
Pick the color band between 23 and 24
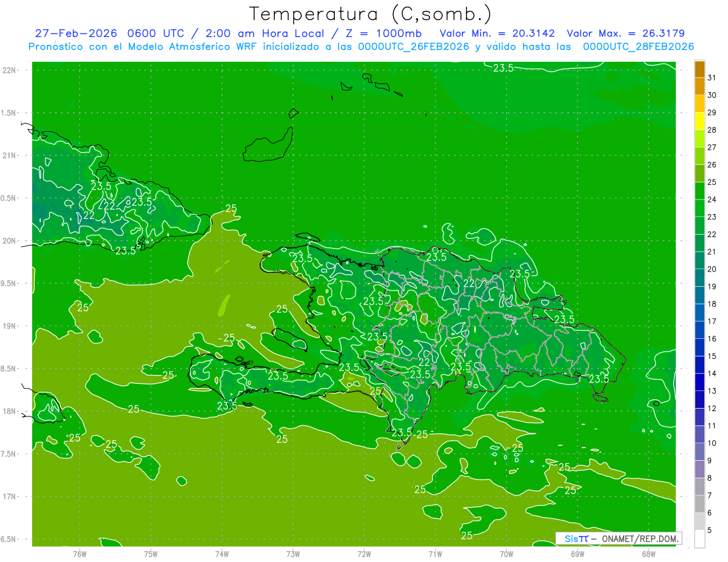(x=699, y=208)
